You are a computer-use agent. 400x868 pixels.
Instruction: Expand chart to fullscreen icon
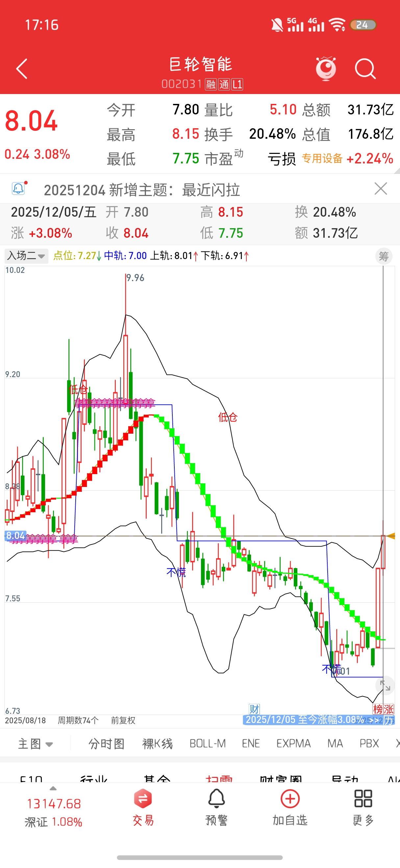(385, 686)
